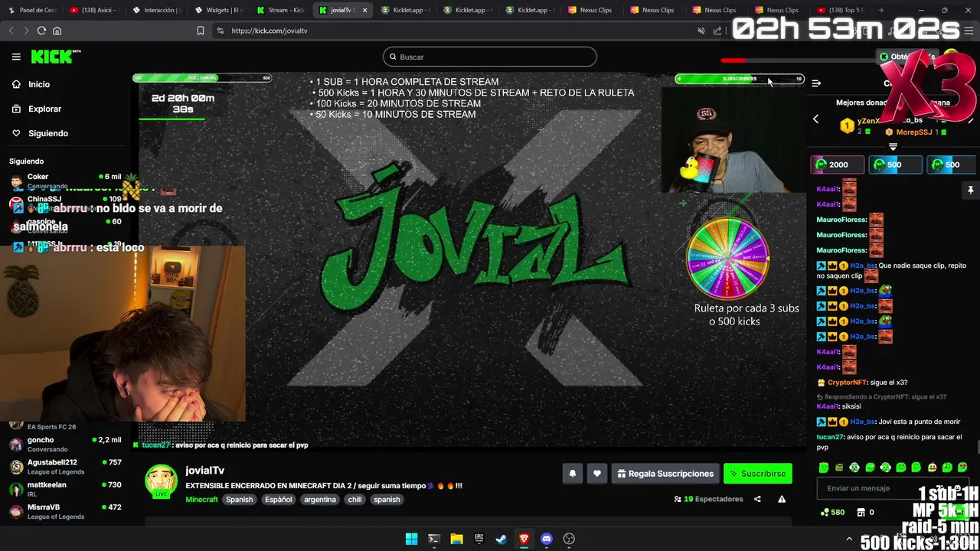The height and width of the screenshot is (551, 980).
Task: Open the chat shop icon
Action: point(861,512)
